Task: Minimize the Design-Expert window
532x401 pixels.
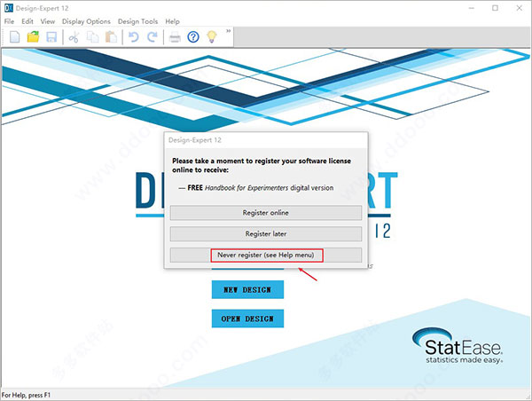Action: point(472,8)
